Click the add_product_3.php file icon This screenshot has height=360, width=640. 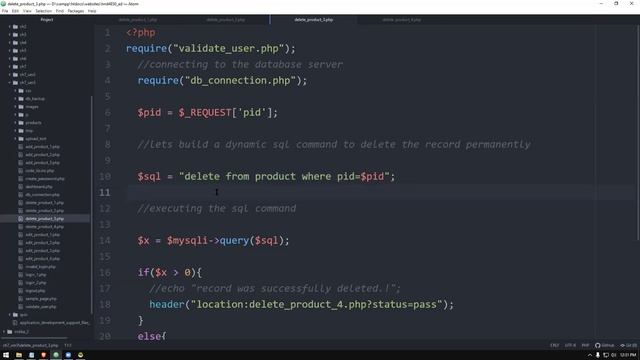[21, 162]
